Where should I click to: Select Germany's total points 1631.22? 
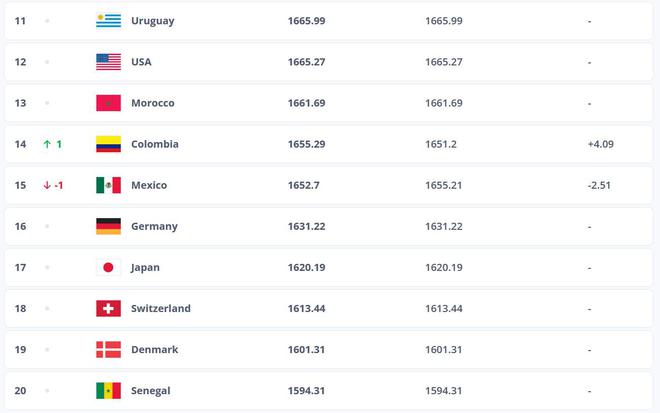[306, 226]
